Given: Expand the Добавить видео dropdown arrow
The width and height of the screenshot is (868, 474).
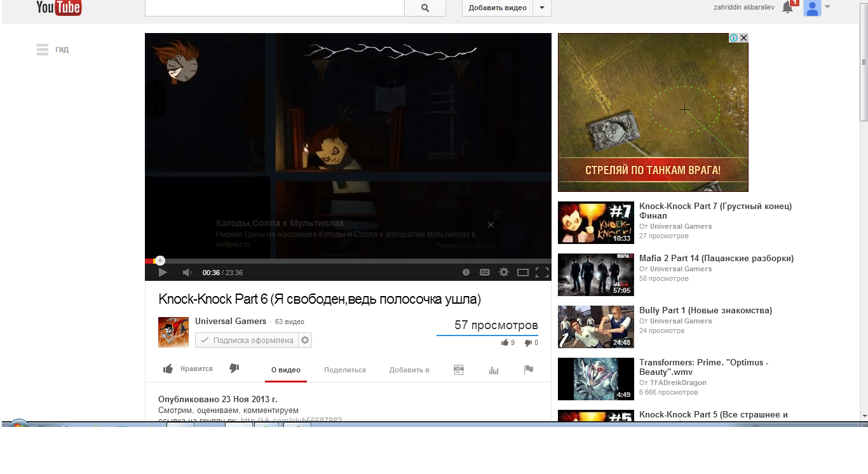Looking at the screenshot, I should (x=542, y=8).
